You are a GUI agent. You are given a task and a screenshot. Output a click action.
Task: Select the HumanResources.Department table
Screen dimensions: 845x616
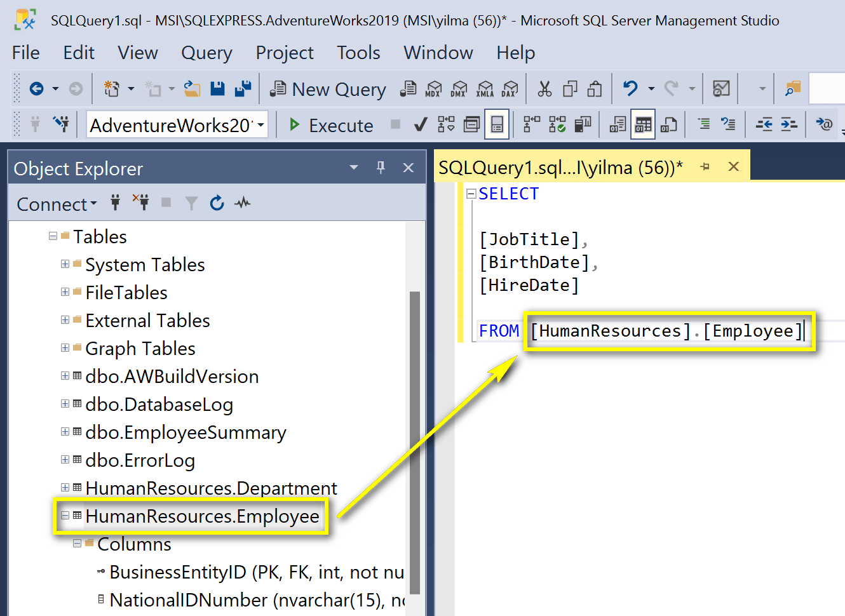[211, 488]
